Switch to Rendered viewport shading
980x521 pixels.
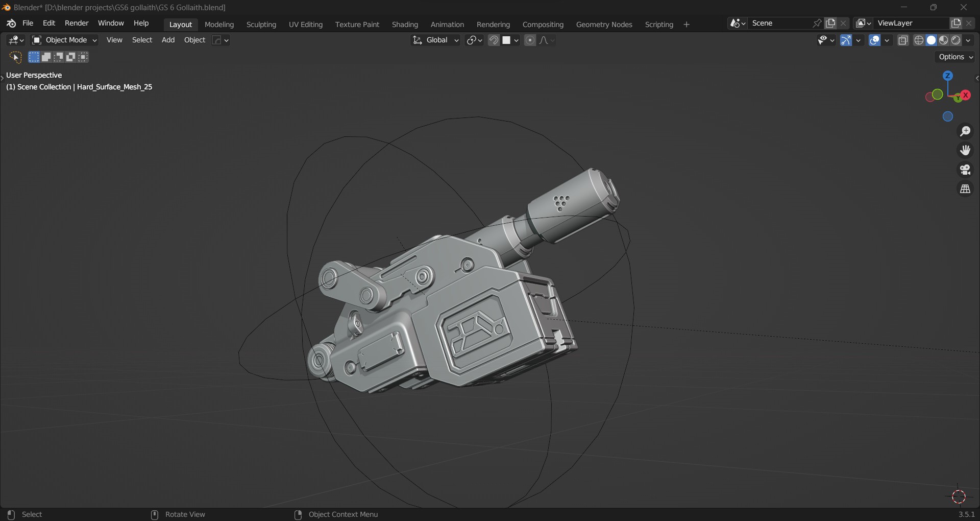[x=956, y=40]
